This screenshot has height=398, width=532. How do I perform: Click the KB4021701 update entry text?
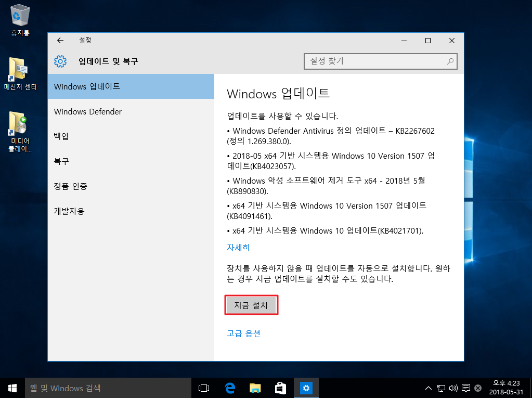click(325, 231)
